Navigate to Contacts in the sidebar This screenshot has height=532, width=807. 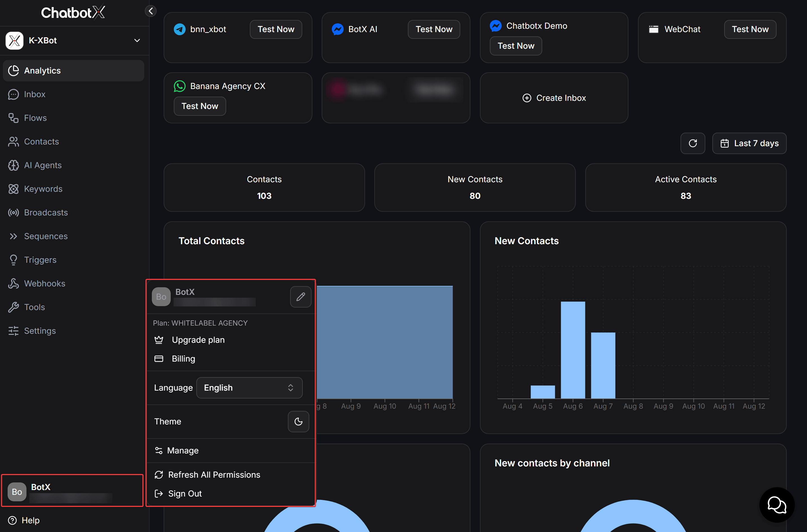[x=73, y=141]
